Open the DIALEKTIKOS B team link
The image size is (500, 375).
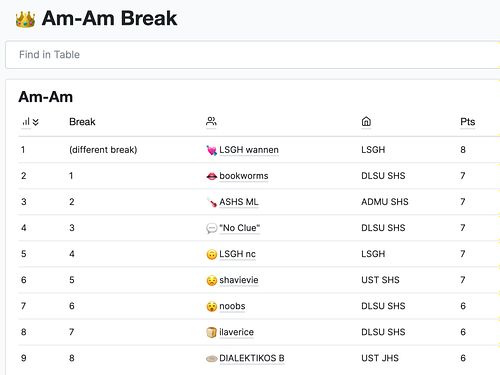(252, 358)
